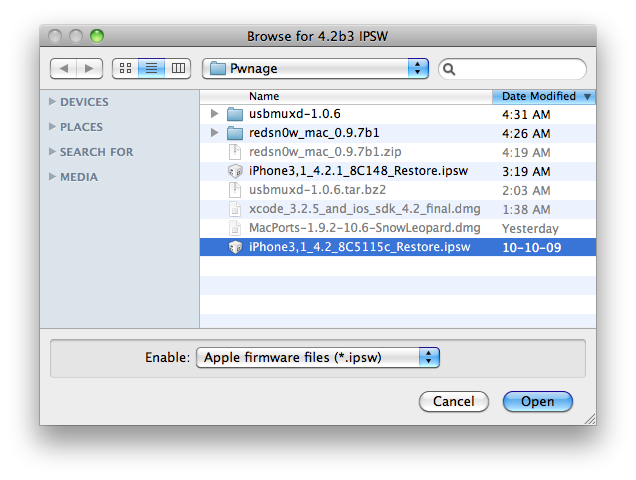This screenshot has width=636, height=480.
Task: Click the xcode dmg file icon
Action: 235,209
